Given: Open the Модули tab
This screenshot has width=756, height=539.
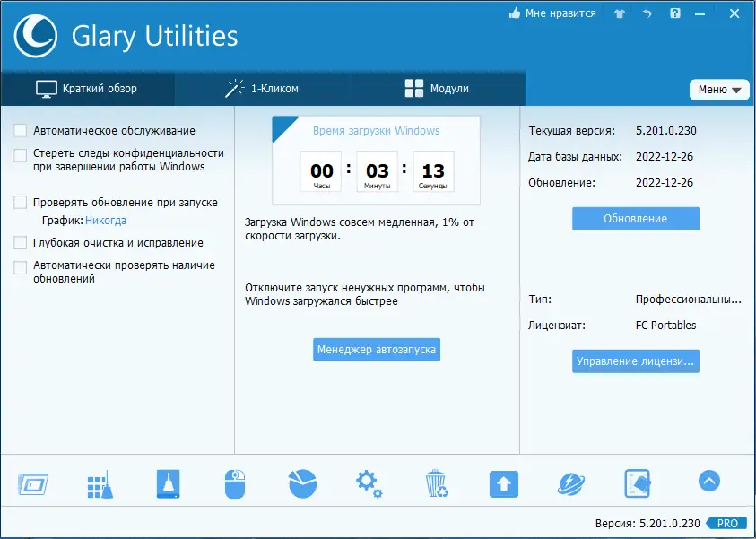Looking at the screenshot, I should pyautogui.click(x=436, y=89).
